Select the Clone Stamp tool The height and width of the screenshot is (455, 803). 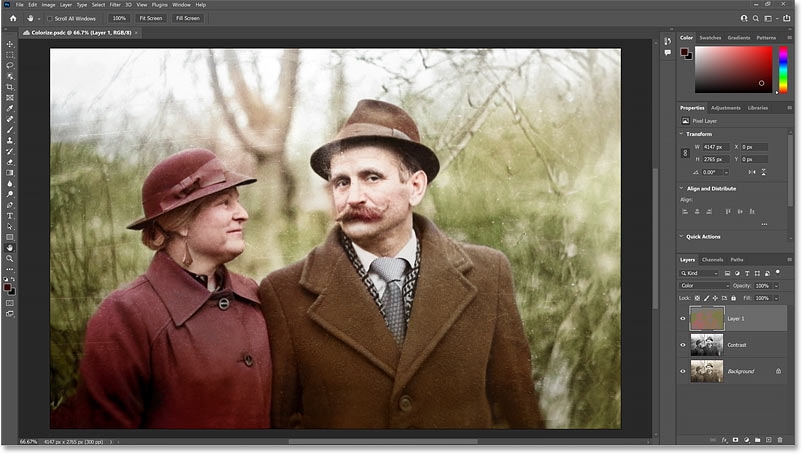[x=10, y=141]
